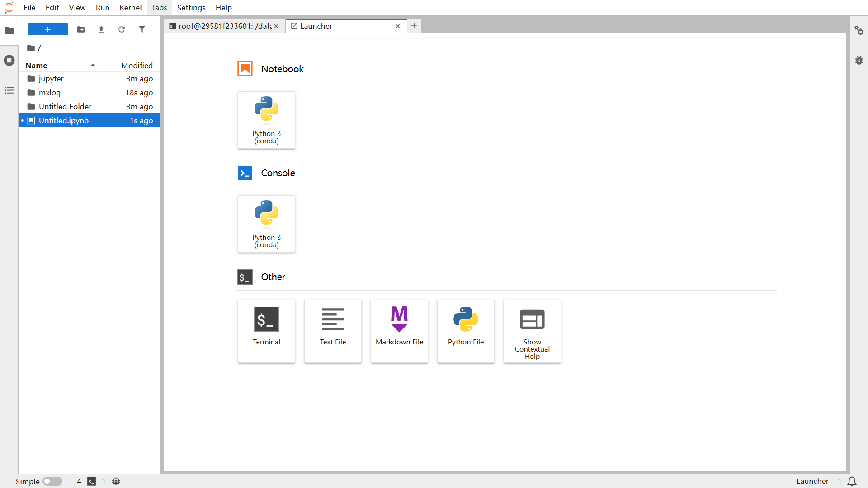Open the File Browser sidebar panel
868x488 pixels.
pyautogui.click(x=9, y=30)
